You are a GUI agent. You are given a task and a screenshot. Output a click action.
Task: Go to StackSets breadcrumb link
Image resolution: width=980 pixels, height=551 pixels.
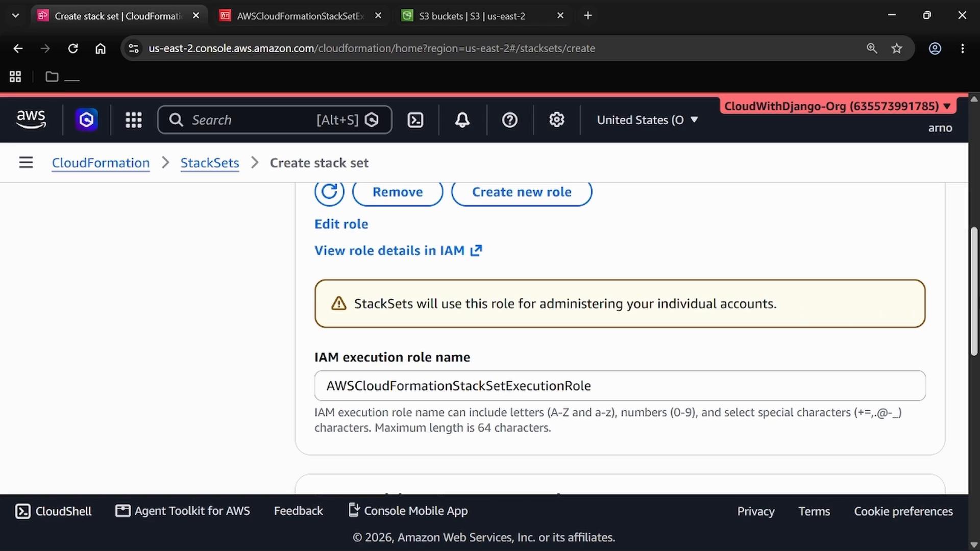pyautogui.click(x=210, y=163)
